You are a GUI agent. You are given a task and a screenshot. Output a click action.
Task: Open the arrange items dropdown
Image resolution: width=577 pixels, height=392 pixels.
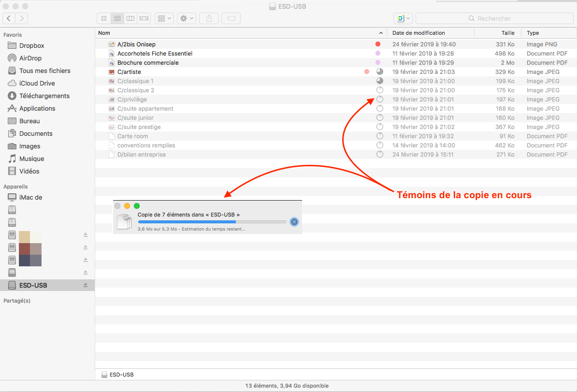coord(164,18)
